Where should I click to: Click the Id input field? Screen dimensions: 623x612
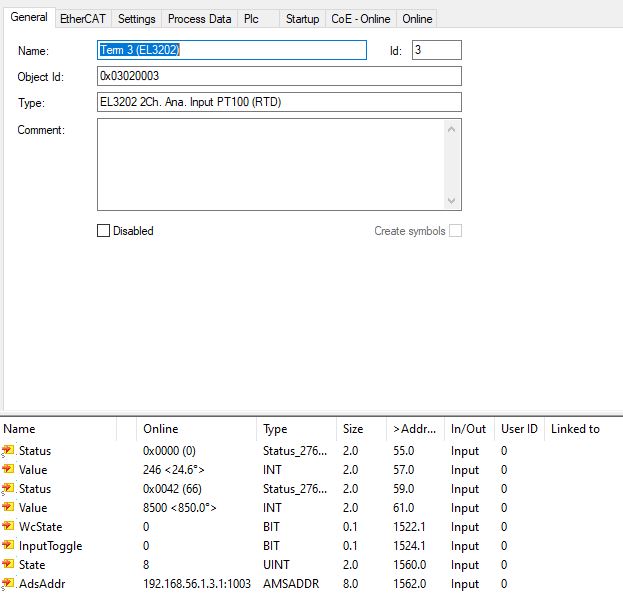[437, 50]
